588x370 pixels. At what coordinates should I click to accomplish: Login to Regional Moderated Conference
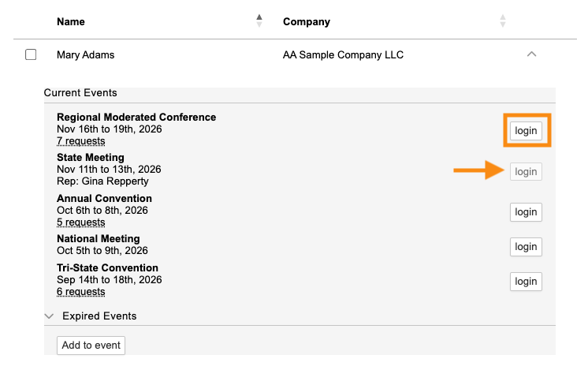click(526, 131)
